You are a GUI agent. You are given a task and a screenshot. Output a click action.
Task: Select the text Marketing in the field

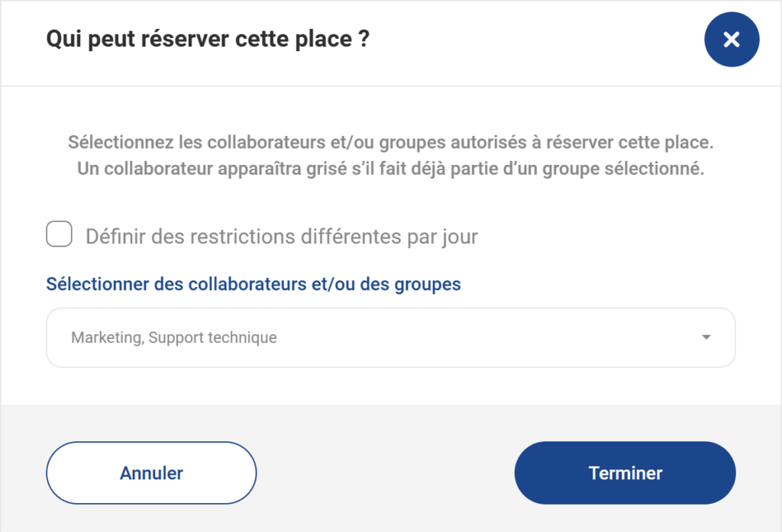(95, 336)
